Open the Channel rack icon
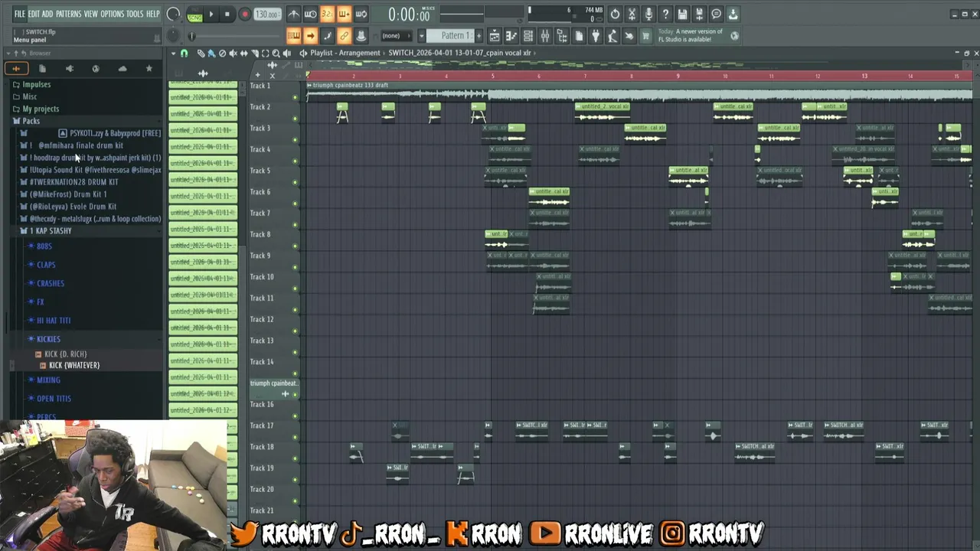980x551 pixels. [528, 36]
